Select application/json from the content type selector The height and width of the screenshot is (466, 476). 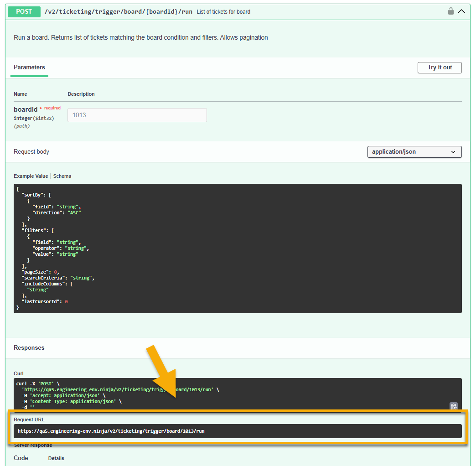pyautogui.click(x=414, y=151)
